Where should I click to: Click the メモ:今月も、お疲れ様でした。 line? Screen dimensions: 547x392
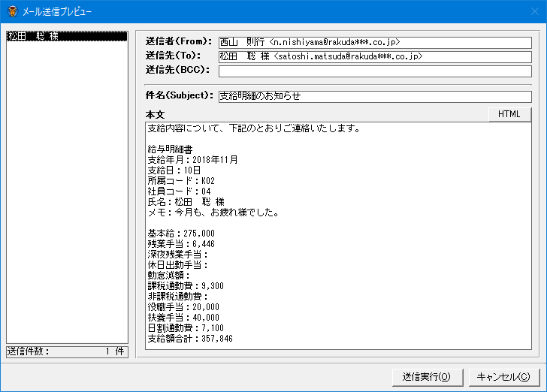(x=213, y=213)
